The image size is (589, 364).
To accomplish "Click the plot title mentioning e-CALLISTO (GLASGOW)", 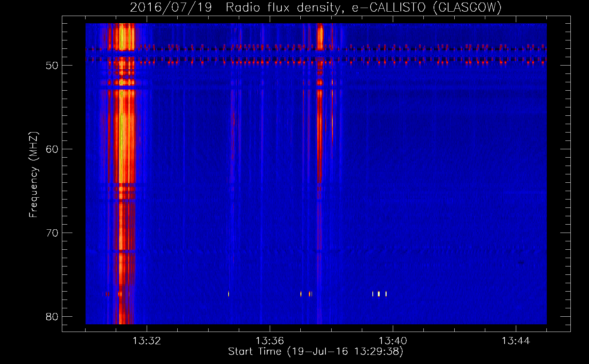I will 316,7.
